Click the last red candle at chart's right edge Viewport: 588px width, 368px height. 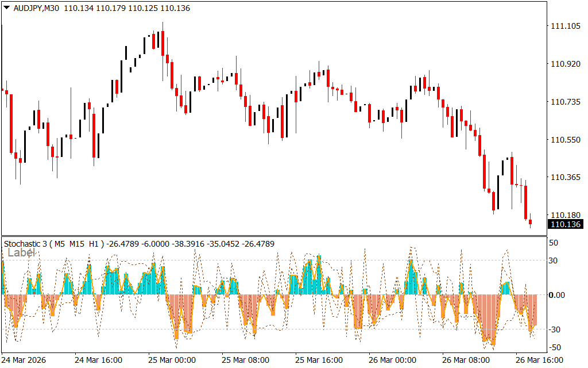[531, 222]
